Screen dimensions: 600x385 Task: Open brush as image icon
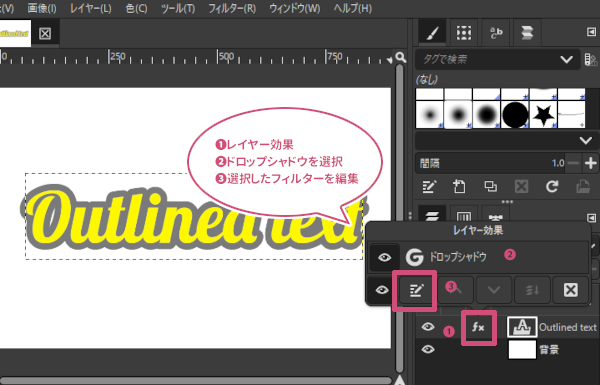(x=583, y=187)
